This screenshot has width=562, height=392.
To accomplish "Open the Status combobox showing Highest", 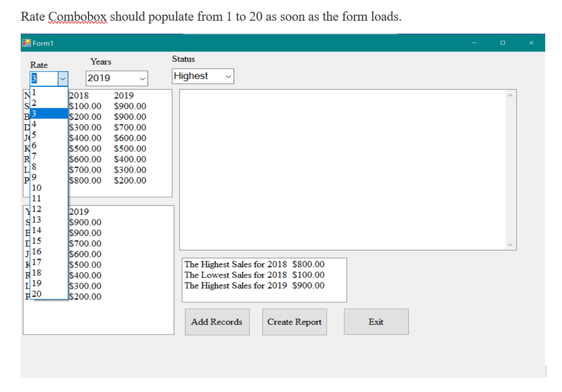I will tap(227, 76).
